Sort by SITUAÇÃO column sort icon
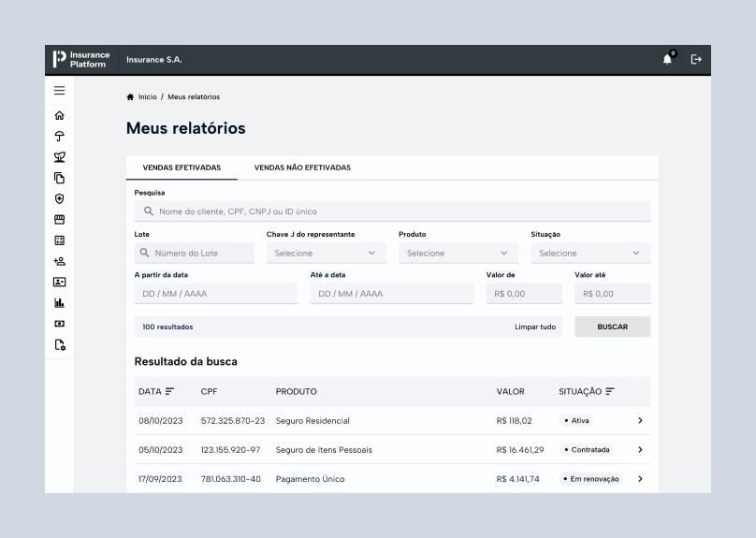Viewport: 756px width, 538px height. coord(610,391)
